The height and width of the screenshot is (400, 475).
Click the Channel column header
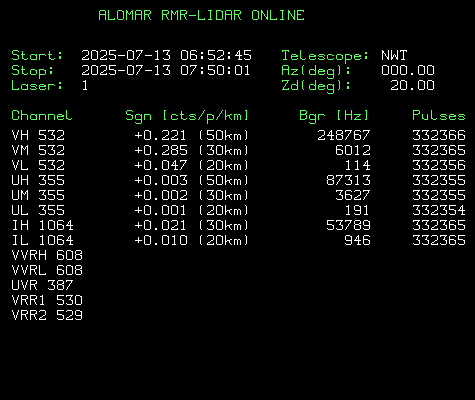pos(42,116)
